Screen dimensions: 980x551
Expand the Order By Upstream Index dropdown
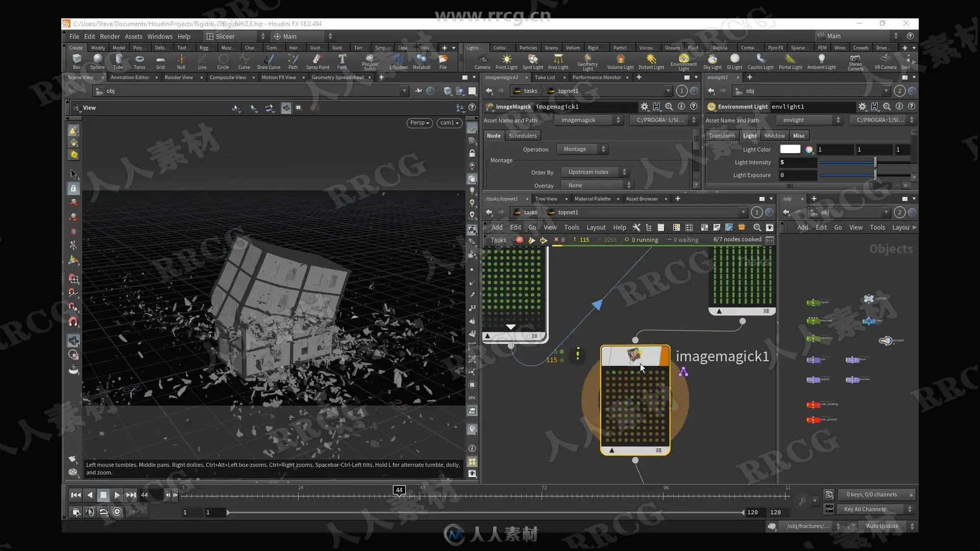coord(594,172)
